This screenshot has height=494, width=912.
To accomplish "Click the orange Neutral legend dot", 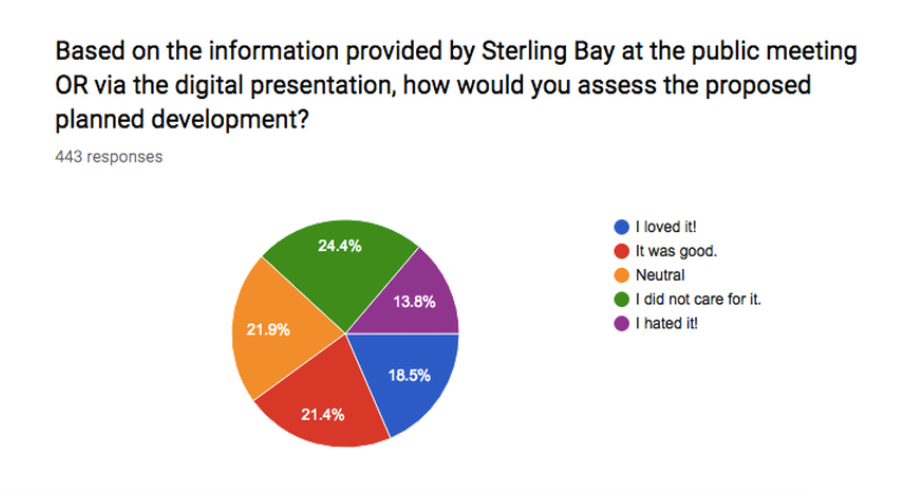I will point(621,275).
